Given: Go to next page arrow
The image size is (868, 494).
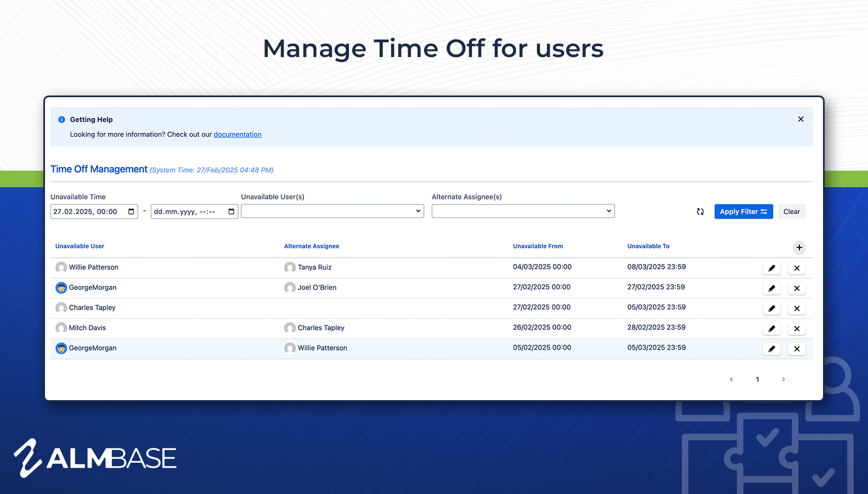Looking at the screenshot, I should pyautogui.click(x=784, y=379).
